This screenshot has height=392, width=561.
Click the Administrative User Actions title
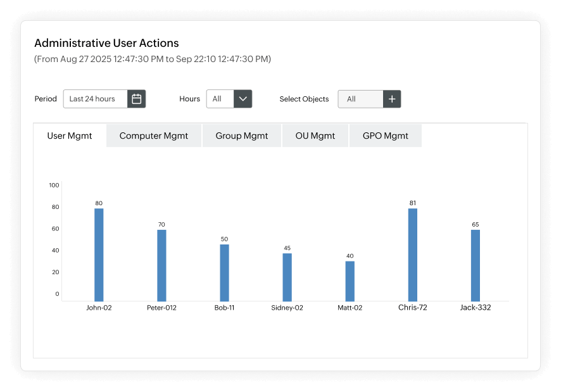point(106,43)
